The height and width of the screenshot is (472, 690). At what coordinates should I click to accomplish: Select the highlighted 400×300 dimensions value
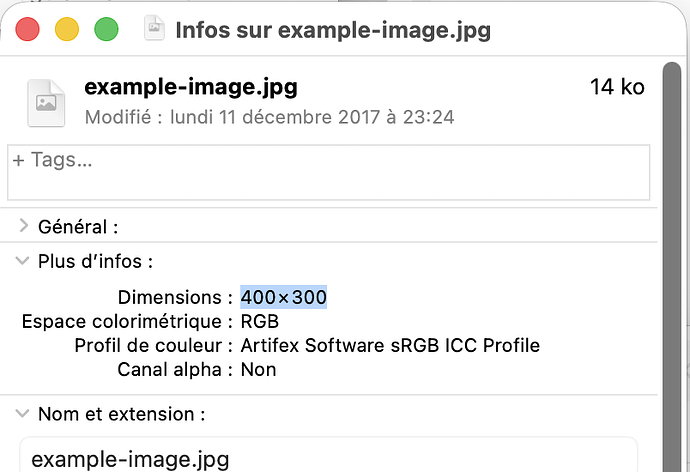pyautogui.click(x=284, y=297)
